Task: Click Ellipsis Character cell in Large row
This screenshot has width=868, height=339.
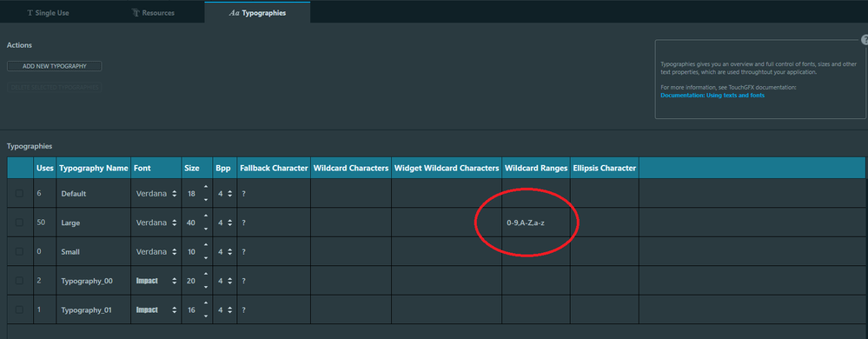Action: coord(605,223)
